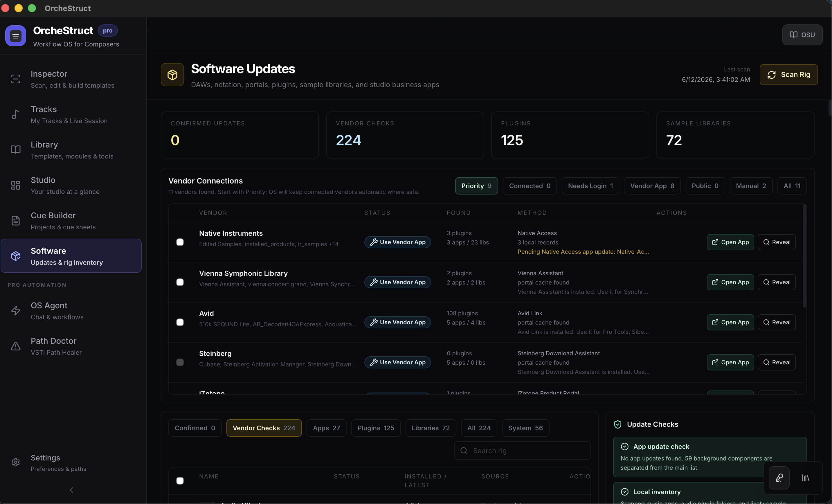Click the pro badge next to OrcheStruct
832x504 pixels.
pyautogui.click(x=108, y=30)
